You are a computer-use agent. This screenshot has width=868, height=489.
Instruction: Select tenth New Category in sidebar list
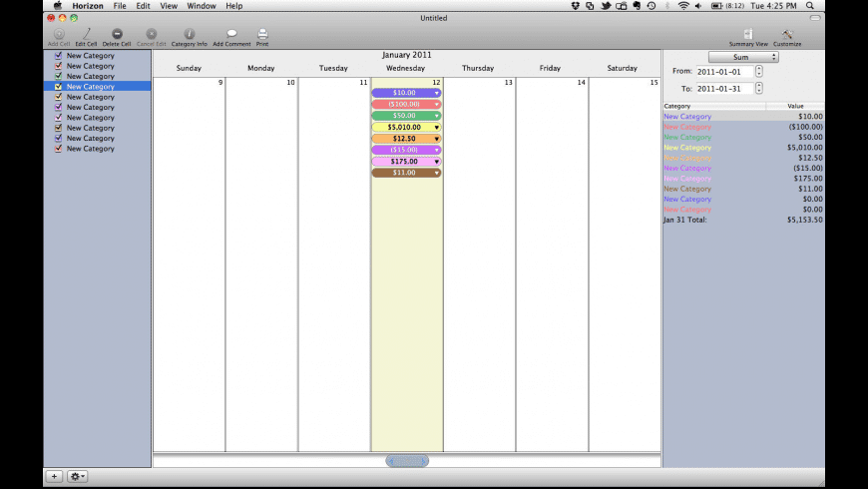98,149
